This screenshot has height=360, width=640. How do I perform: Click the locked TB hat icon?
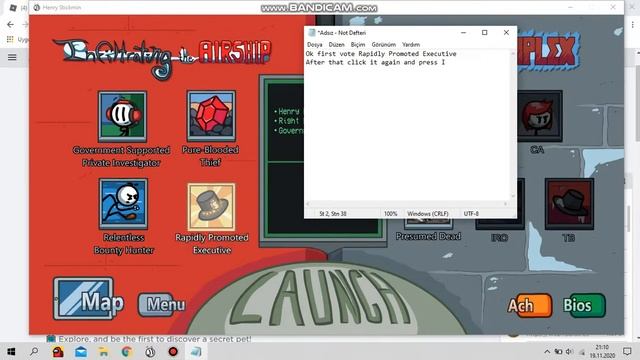click(x=569, y=203)
